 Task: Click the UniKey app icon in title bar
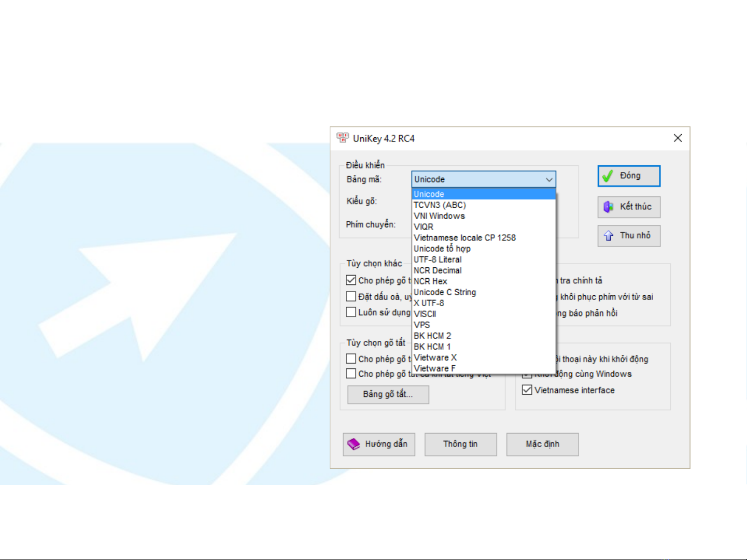(x=343, y=138)
